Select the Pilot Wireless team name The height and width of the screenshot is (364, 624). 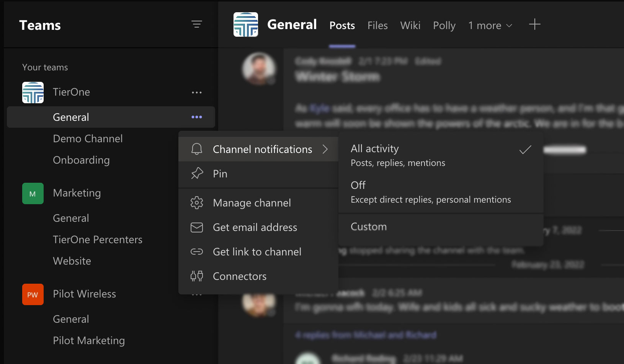point(84,294)
